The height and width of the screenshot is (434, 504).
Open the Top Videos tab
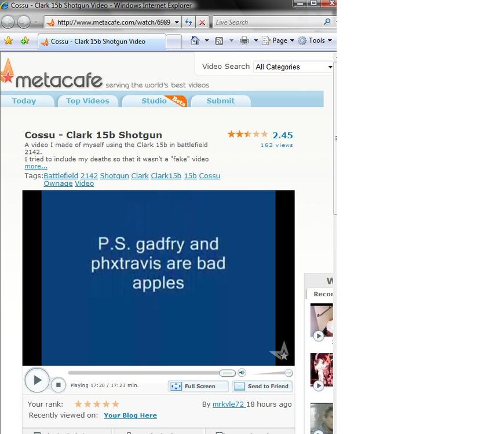(87, 101)
